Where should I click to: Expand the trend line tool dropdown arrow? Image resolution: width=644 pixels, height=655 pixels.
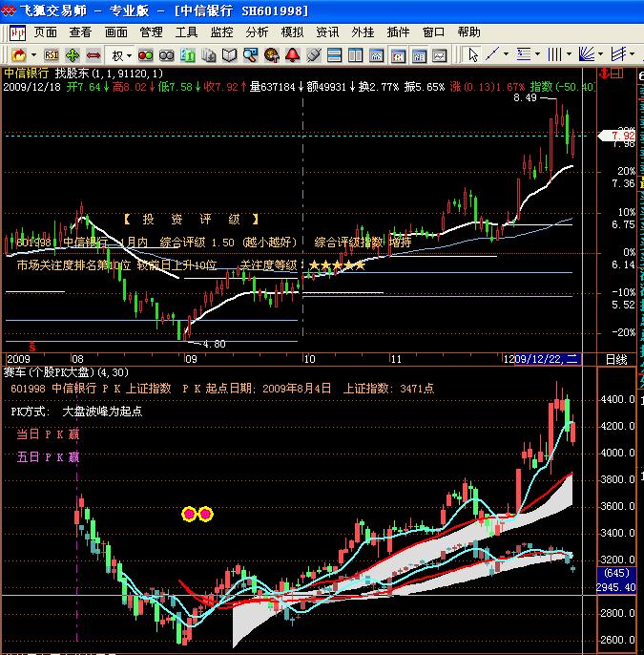click(507, 53)
